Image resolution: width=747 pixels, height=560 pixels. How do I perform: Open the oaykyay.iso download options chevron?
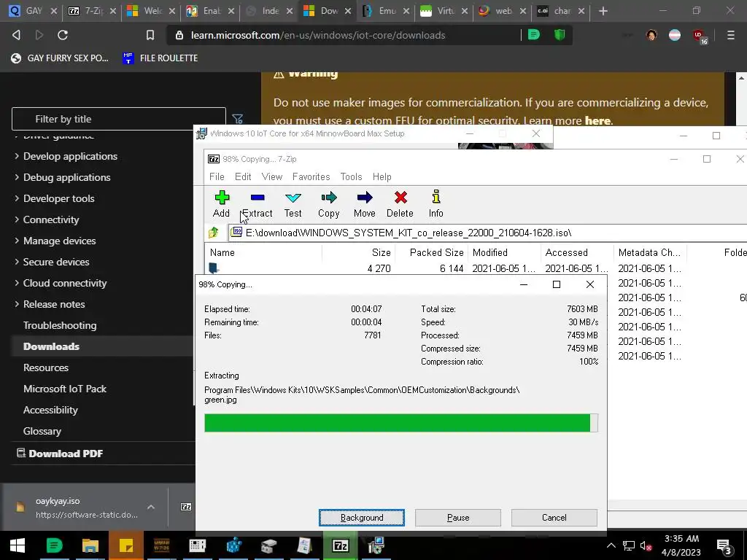click(x=151, y=507)
